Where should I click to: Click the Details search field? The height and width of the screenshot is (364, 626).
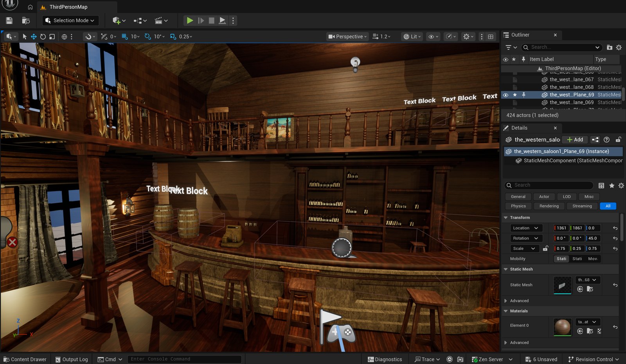549,185
